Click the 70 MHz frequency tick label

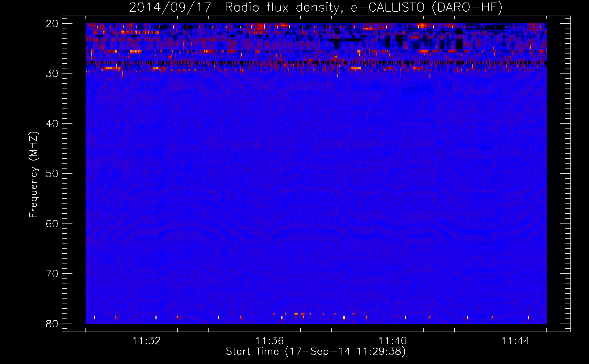(52, 274)
